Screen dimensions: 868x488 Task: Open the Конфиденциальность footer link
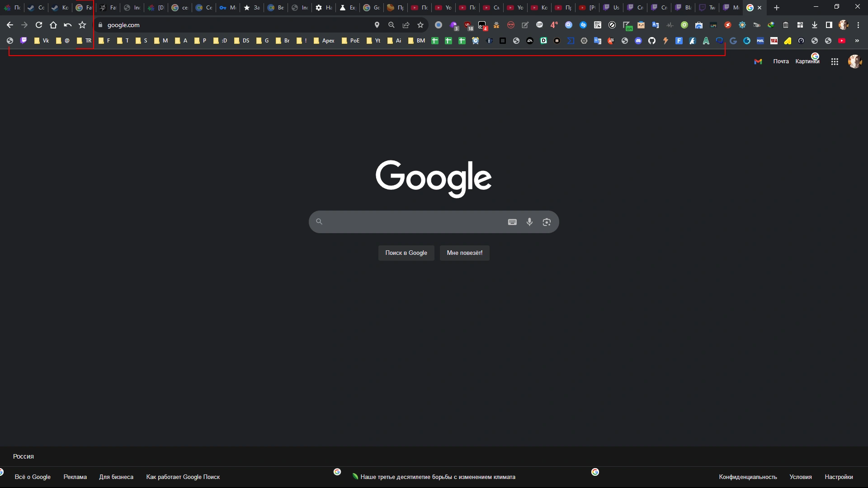[x=748, y=477]
